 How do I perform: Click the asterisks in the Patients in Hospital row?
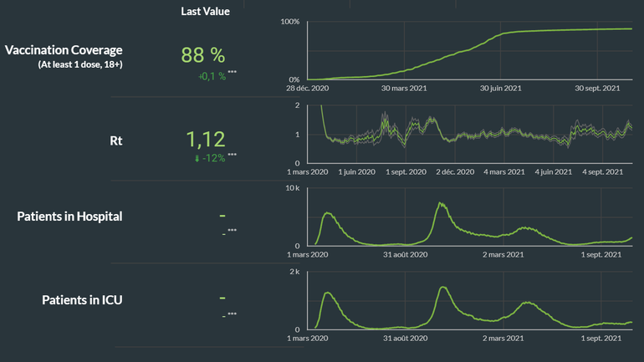click(x=232, y=231)
